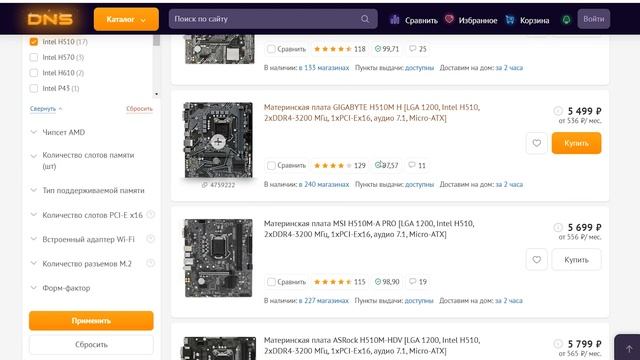The width and height of the screenshot is (640, 360).
Task: Click reliability score 98,90 icon
Action: point(378,282)
